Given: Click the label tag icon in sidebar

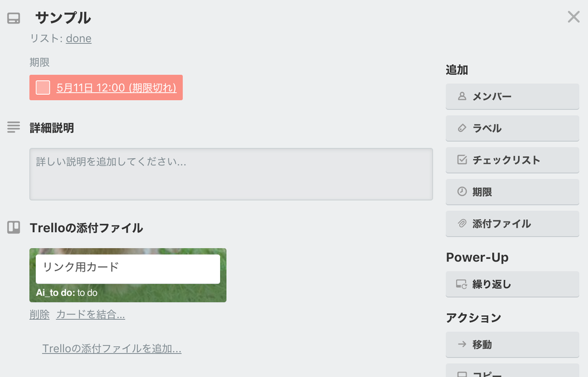Looking at the screenshot, I should pos(463,128).
